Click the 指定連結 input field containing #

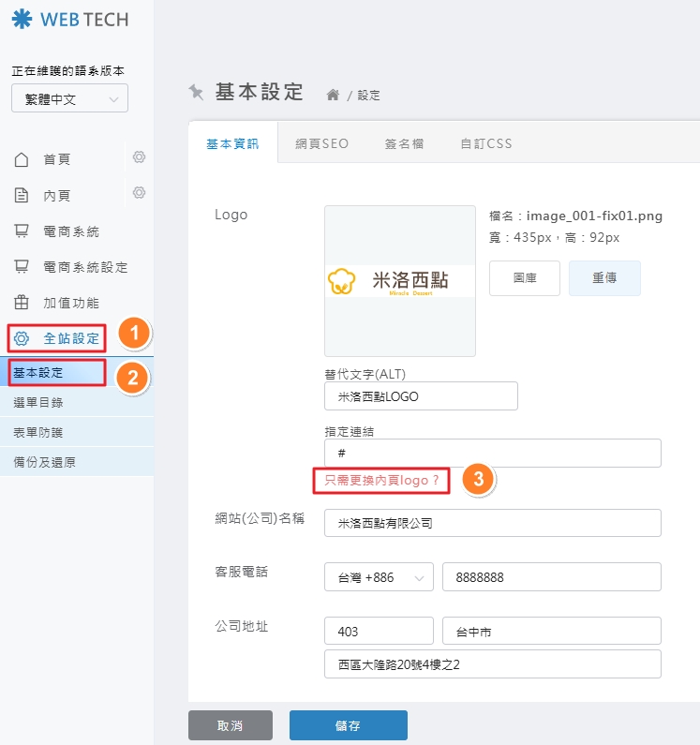pyautogui.click(x=493, y=453)
